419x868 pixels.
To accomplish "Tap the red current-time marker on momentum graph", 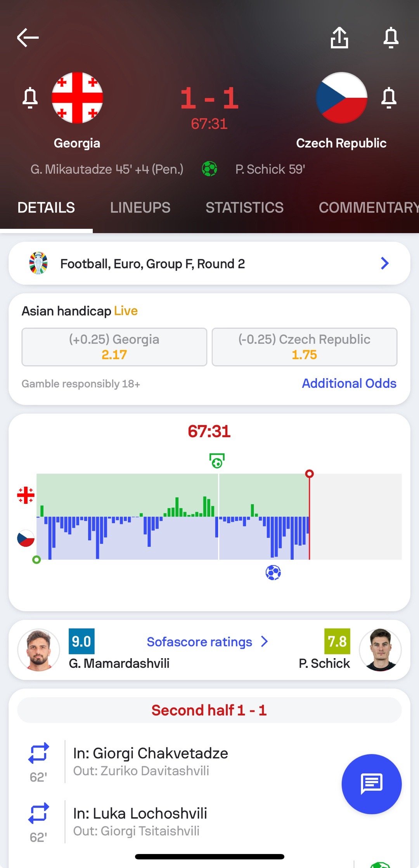I will (x=309, y=474).
